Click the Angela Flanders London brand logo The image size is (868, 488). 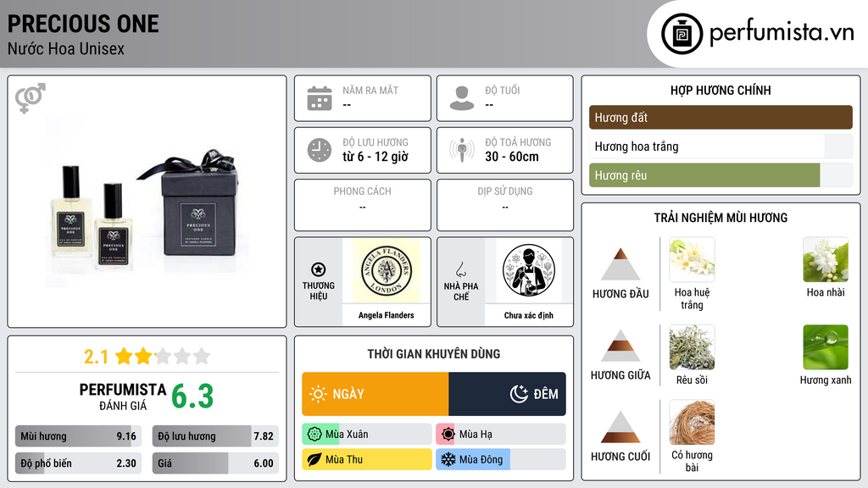[x=386, y=270]
